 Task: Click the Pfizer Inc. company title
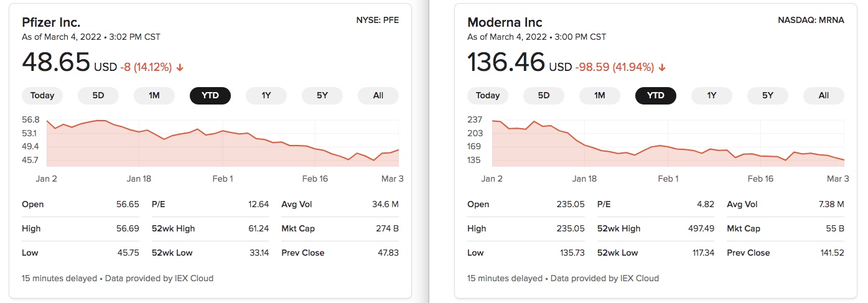click(51, 22)
